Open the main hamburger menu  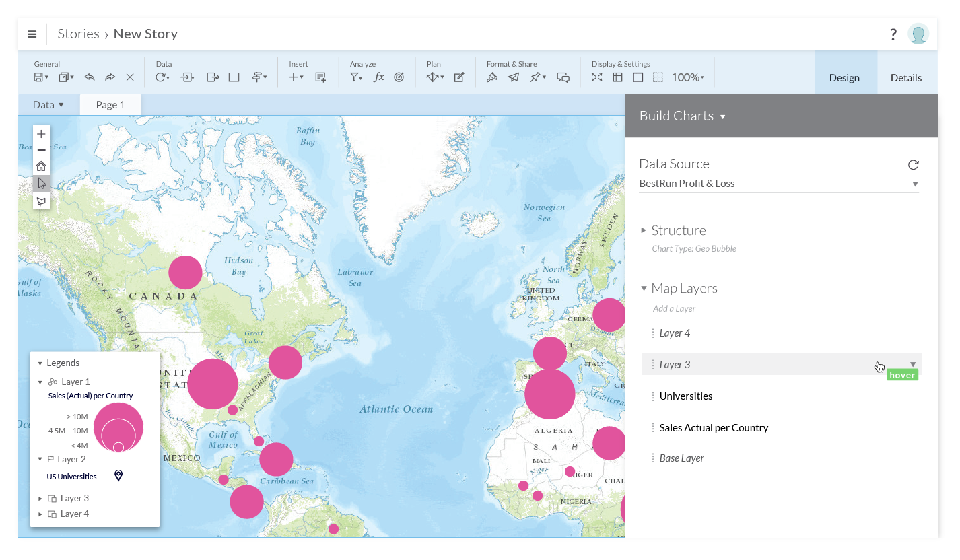point(32,34)
